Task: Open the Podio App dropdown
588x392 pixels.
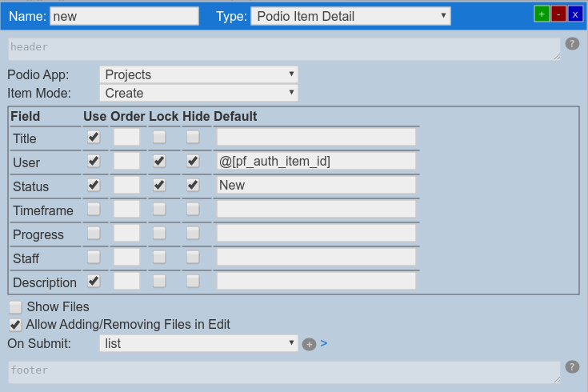Action: [x=198, y=74]
